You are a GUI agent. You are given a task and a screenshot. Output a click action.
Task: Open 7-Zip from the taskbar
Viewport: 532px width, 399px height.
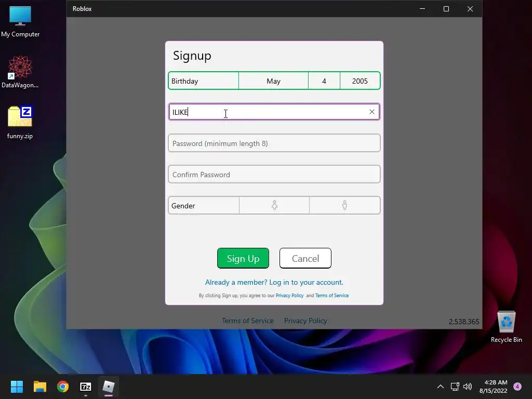(86, 387)
